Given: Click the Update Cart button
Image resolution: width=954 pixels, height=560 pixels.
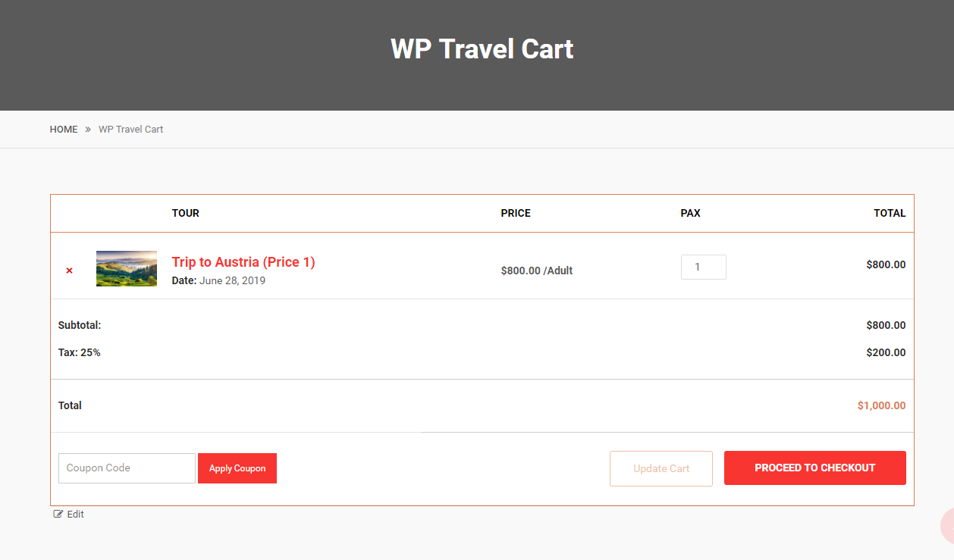Looking at the screenshot, I should [x=661, y=468].
